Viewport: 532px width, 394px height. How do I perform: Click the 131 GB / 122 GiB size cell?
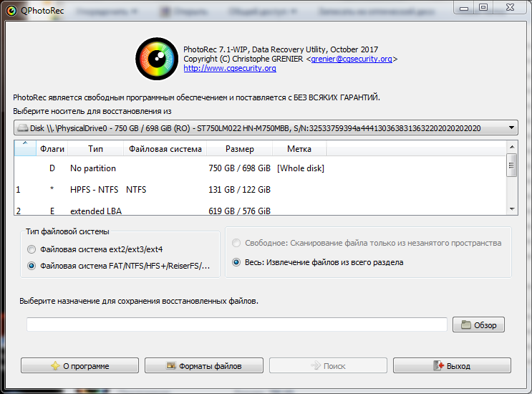pyautogui.click(x=240, y=189)
